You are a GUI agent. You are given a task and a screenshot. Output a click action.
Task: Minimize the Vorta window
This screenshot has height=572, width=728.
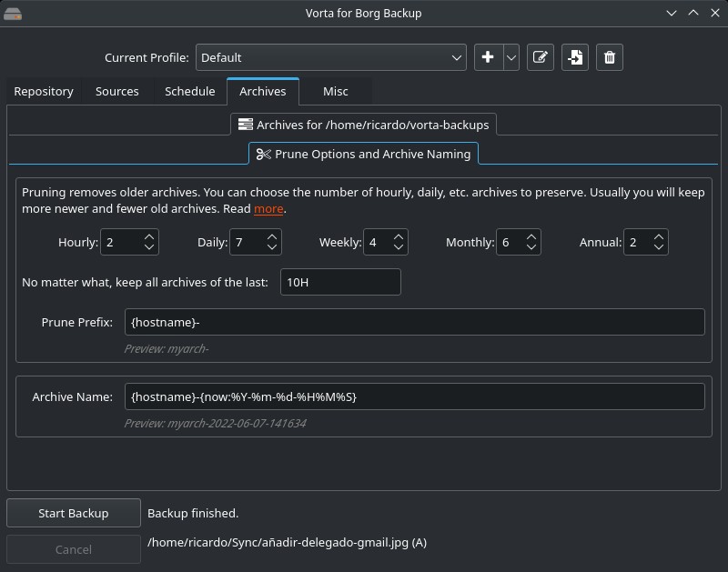672,13
